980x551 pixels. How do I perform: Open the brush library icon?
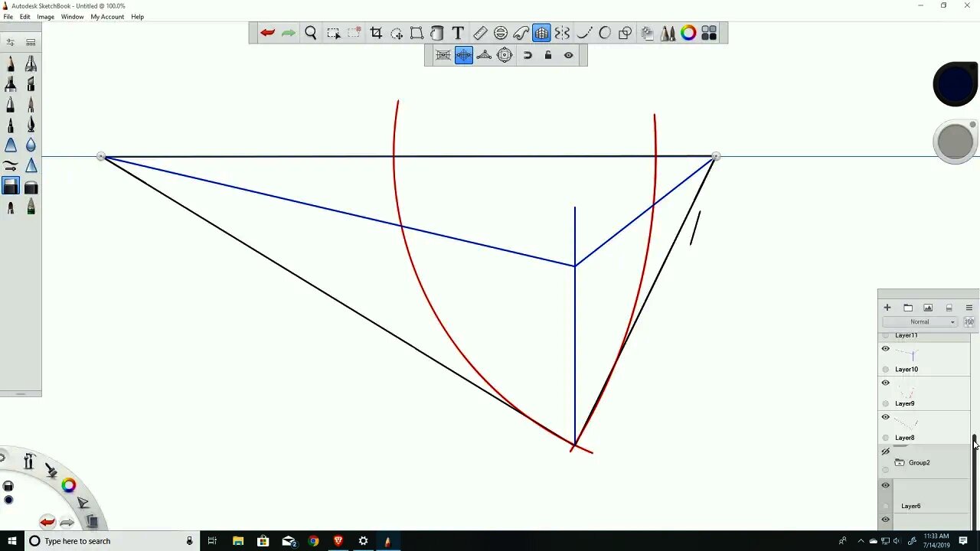(31, 42)
